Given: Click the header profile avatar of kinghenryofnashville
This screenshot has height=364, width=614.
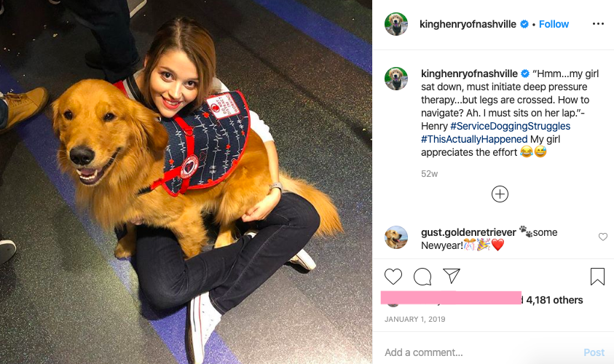Looking at the screenshot, I should [x=396, y=24].
